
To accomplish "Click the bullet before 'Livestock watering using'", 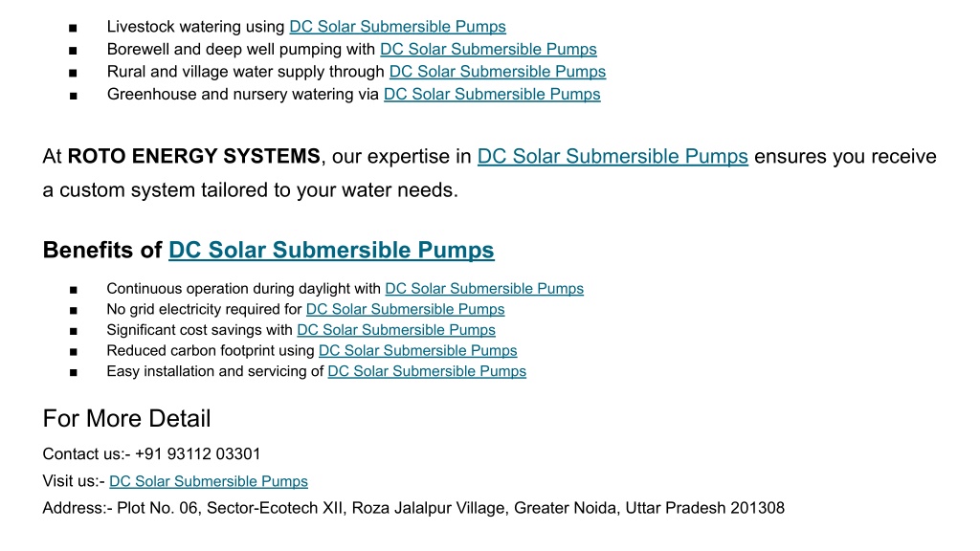I will click(73, 28).
